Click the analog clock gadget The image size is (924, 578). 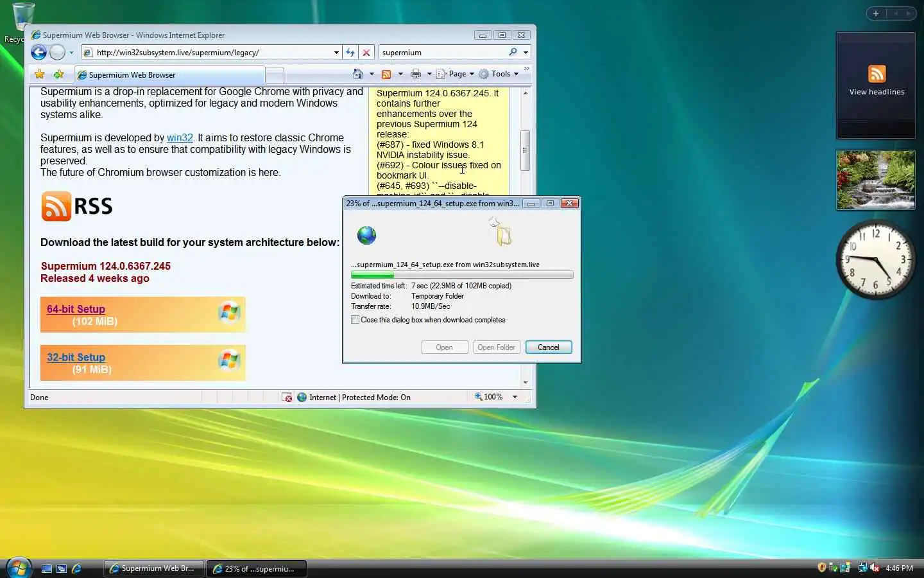click(876, 259)
